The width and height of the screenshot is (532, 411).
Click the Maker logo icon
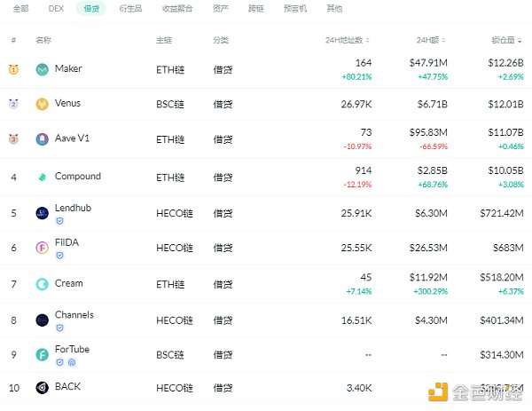click(x=42, y=69)
